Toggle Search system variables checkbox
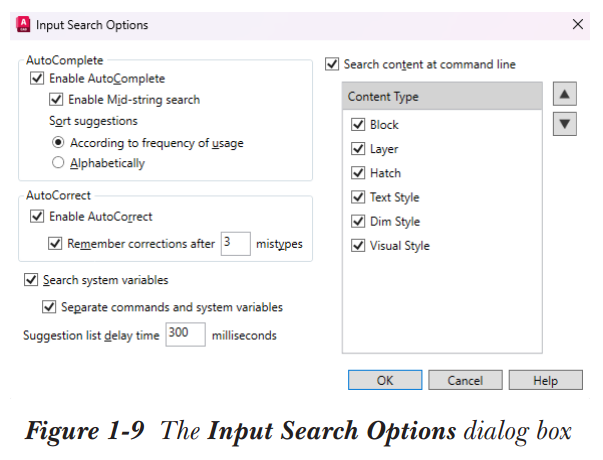The image size is (603, 460). [x=31, y=280]
